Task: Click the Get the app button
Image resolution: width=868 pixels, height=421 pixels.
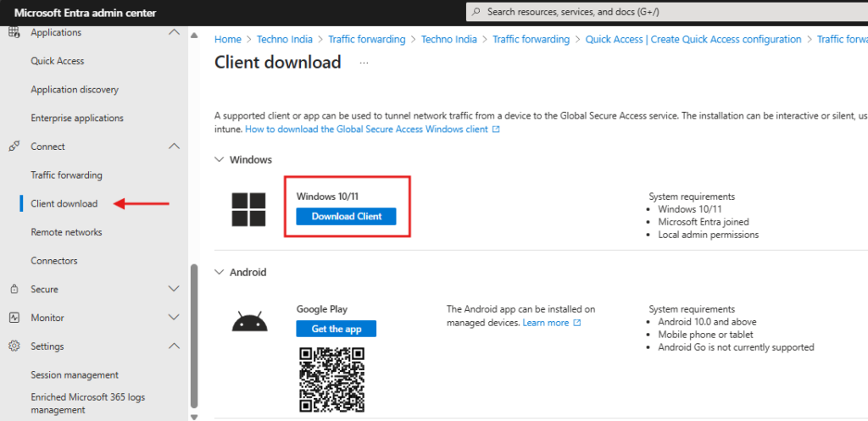Action: point(336,329)
